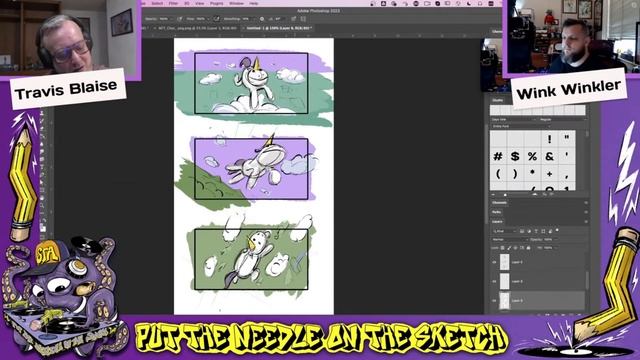Select the asterisk * glyph
The width and height of the screenshot is (640, 360).
[532, 173]
